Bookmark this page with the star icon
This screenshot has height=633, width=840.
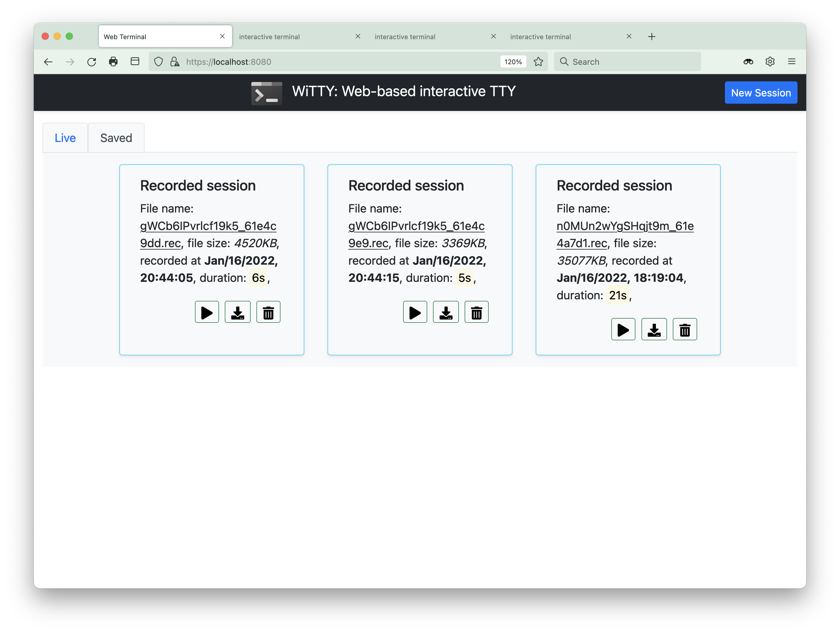(538, 62)
